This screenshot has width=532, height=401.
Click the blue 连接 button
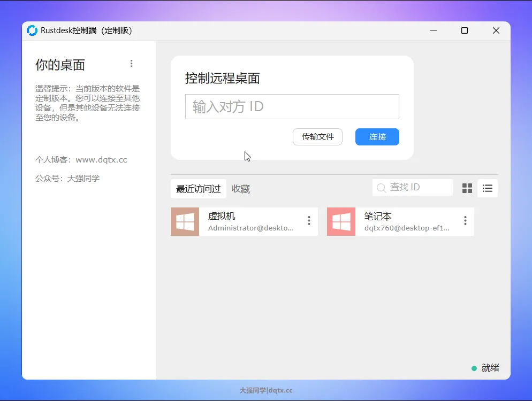[x=377, y=137]
